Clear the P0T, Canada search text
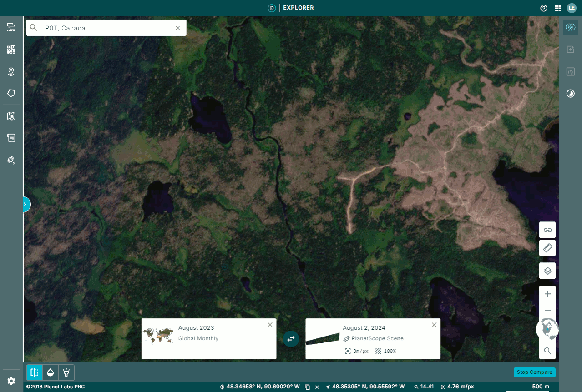The image size is (582, 392). tap(178, 28)
